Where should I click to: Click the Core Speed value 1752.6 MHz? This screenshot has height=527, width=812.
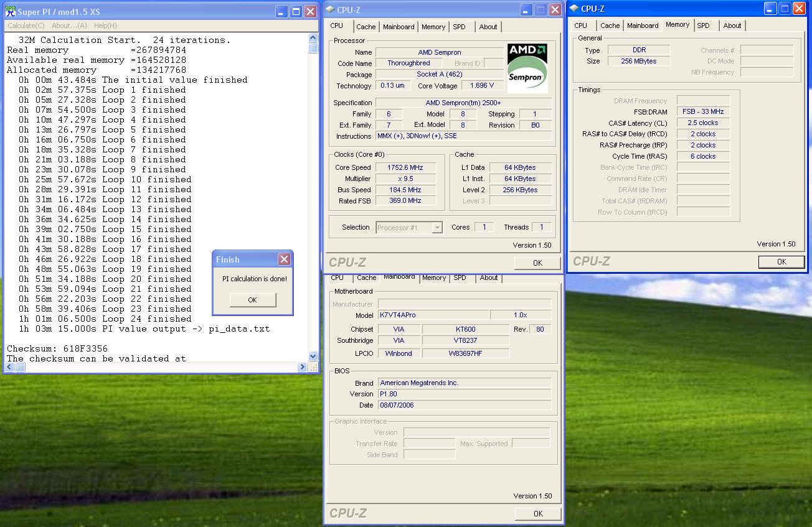pyautogui.click(x=405, y=167)
